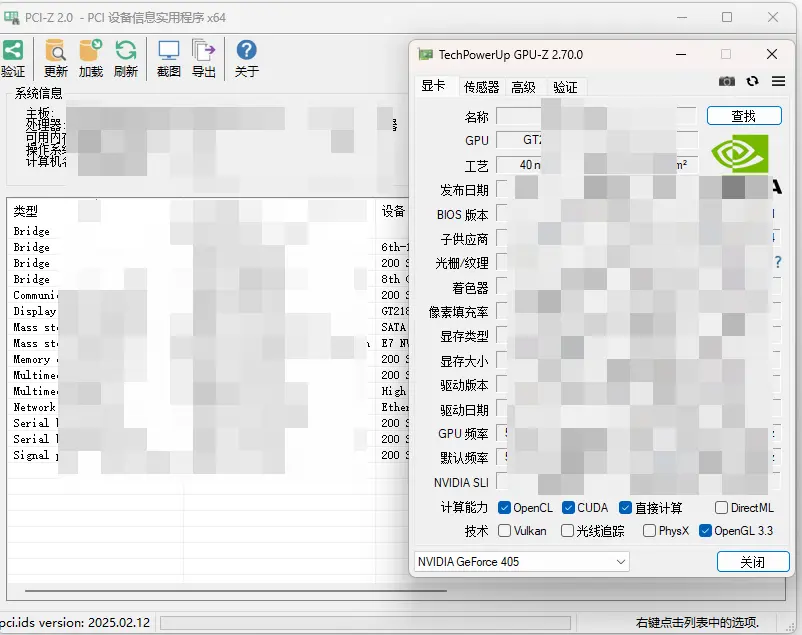The height and width of the screenshot is (635, 802).
Task: Click the 名称 name field in GPU-Z
Action: [596, 116]
